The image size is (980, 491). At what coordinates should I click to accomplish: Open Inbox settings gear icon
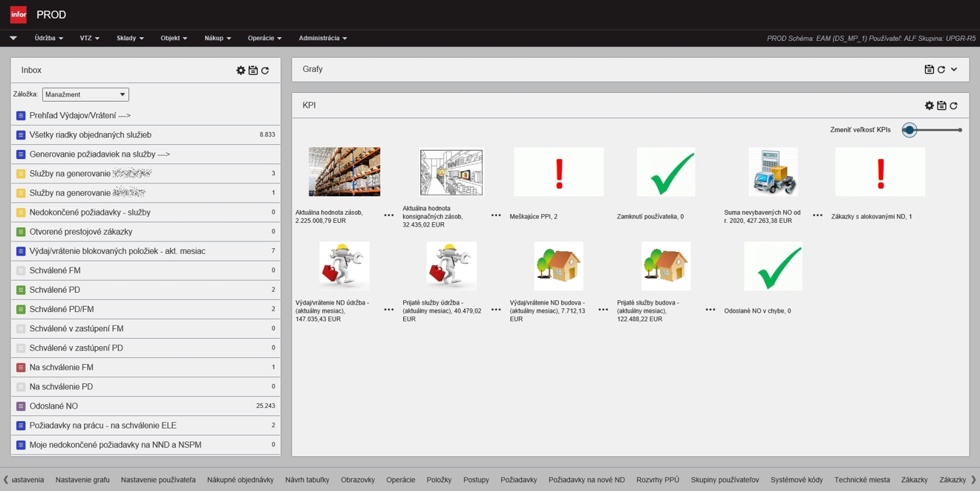[x=241, y=71]
